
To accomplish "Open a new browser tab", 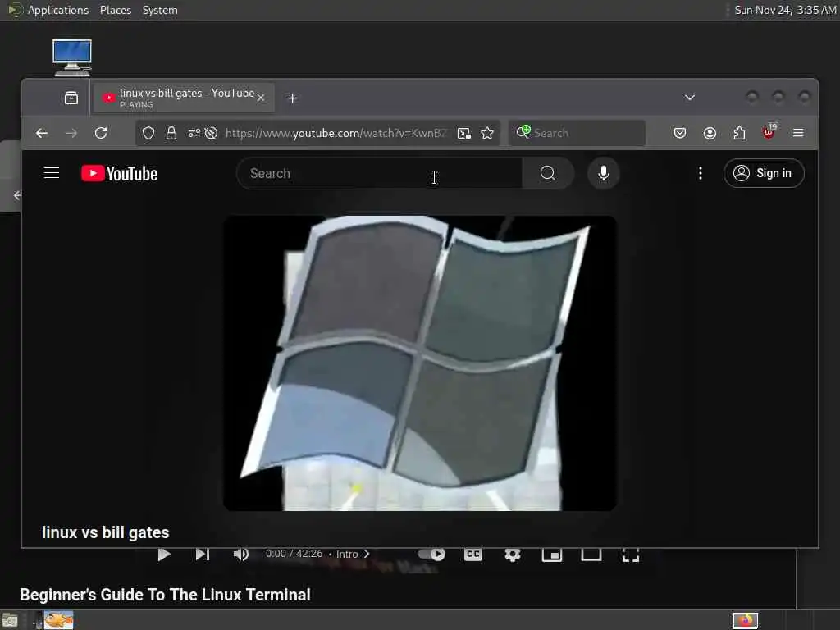I will 293,98.
